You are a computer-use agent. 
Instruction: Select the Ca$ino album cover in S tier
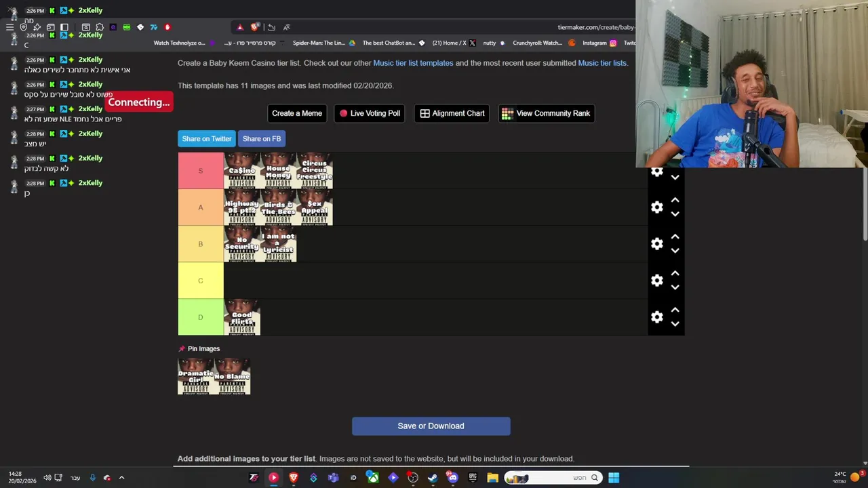click(242, 171)
